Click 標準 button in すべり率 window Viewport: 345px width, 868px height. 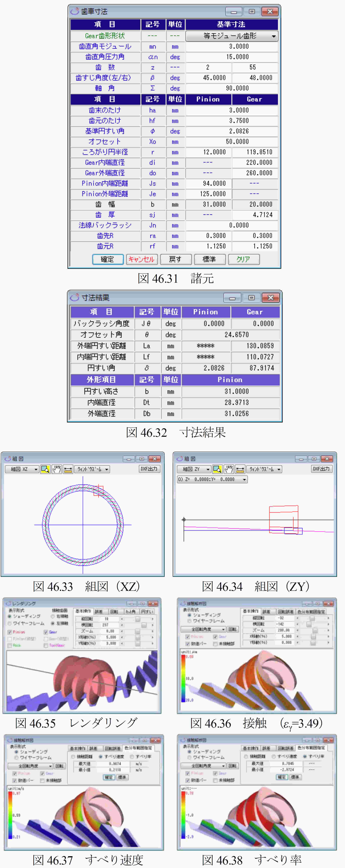pyautogui.click(x=295, y=777)
